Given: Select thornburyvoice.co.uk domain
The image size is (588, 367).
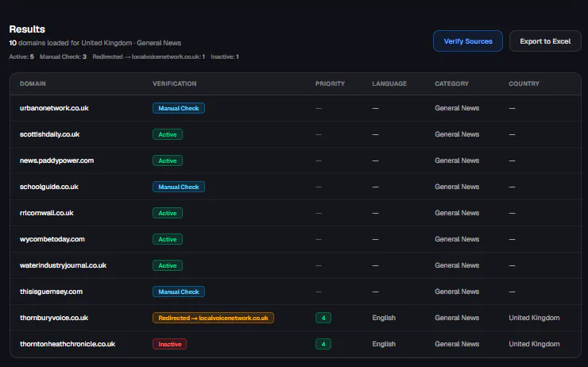Looking at the screenshot, I should point(54,318).
